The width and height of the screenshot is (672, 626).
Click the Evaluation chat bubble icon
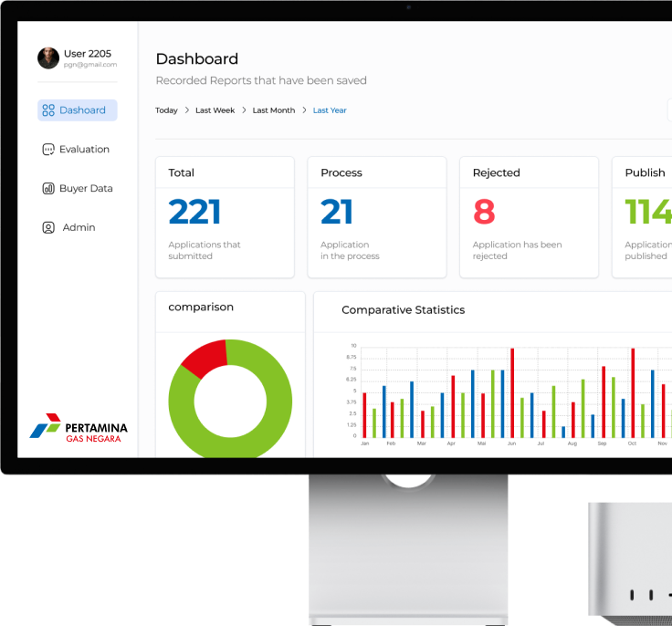48,150
